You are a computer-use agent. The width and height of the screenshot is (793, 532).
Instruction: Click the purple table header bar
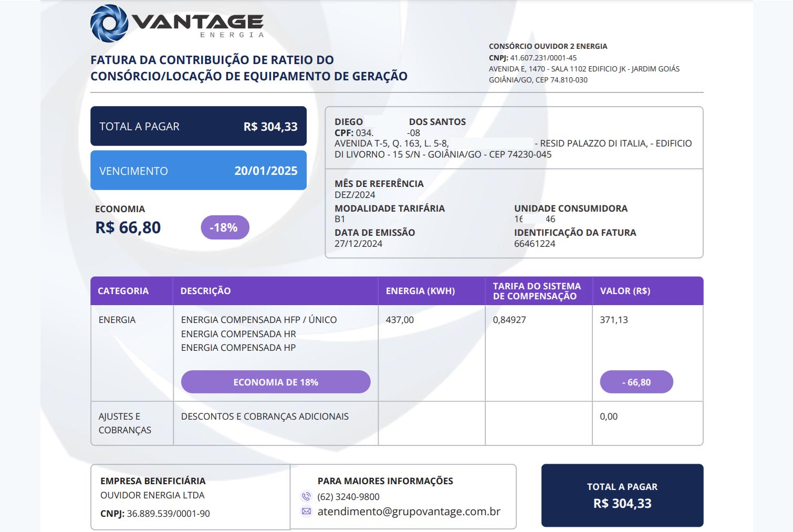tap(397, 290)
